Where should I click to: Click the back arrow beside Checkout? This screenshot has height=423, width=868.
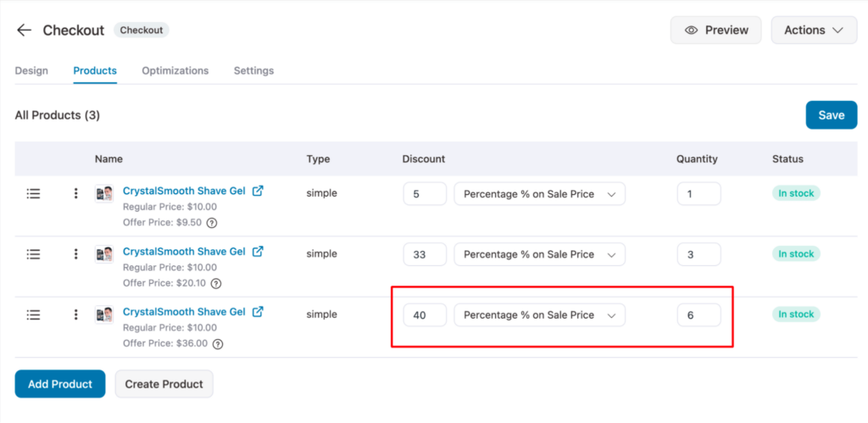(x=24, y=30)
